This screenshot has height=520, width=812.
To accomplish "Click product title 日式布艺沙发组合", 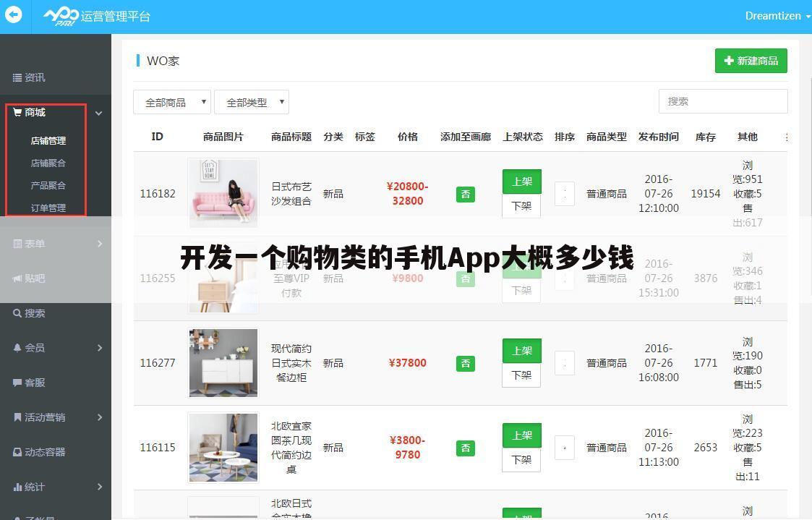I will tap(291, 194).
